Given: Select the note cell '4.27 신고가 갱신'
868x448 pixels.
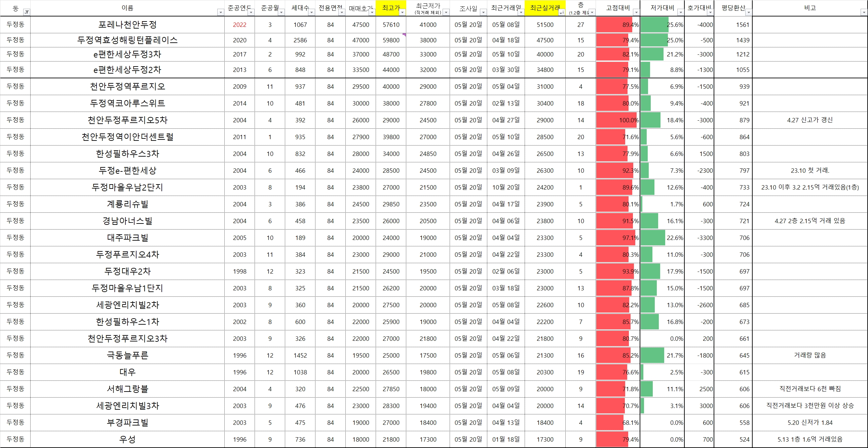Looking at the screenshot, I should (x=810, y=120).
